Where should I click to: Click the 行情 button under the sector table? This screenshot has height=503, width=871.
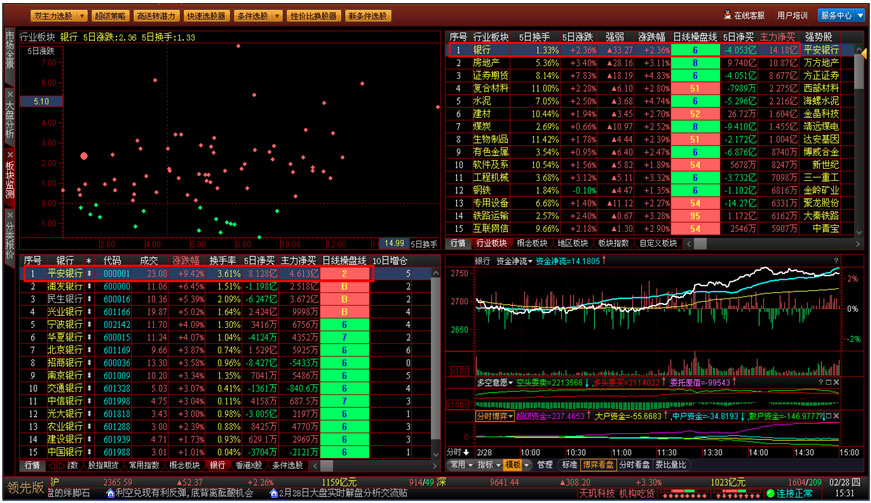click(458, 243)
